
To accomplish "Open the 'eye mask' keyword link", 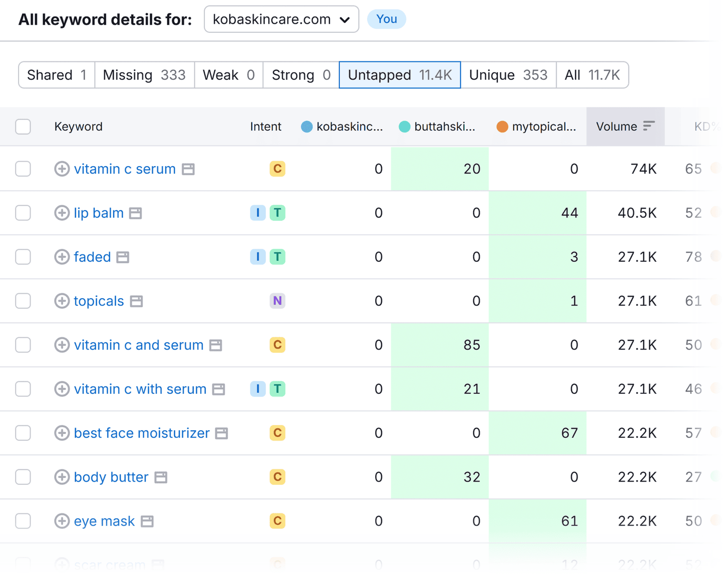I will point(104,521).
